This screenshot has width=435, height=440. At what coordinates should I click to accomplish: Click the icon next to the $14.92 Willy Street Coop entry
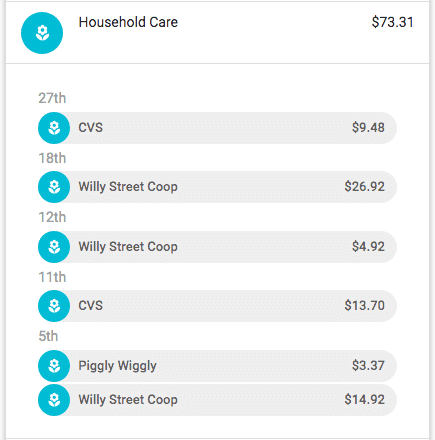click(54, 400)
